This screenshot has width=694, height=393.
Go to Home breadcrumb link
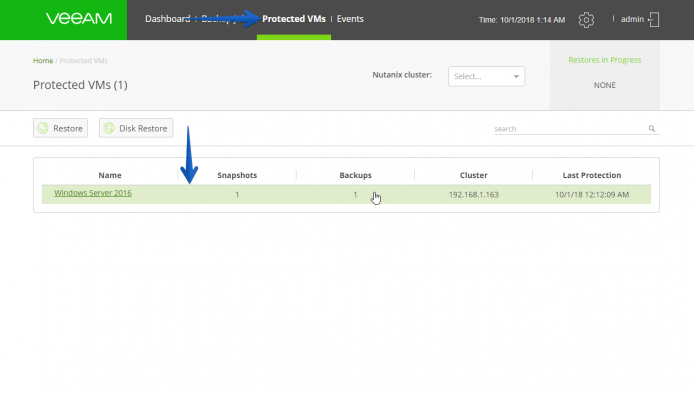(43, 61)
